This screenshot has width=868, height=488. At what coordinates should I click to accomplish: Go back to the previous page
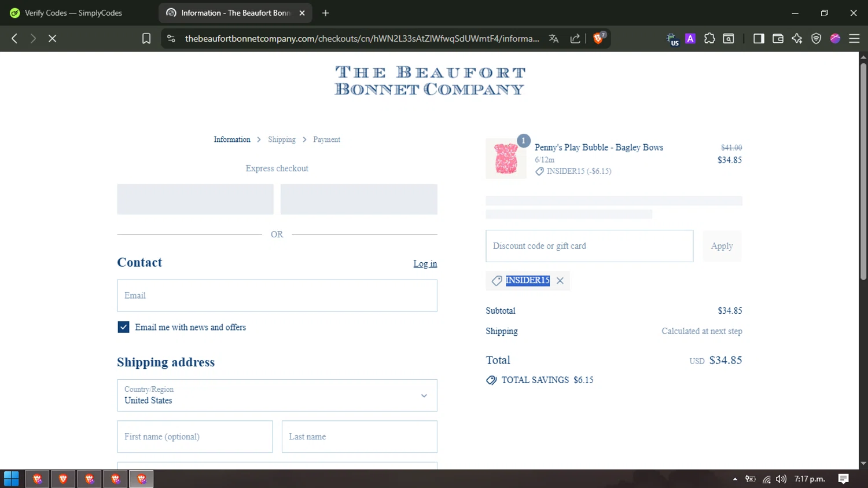pos(14,38)
